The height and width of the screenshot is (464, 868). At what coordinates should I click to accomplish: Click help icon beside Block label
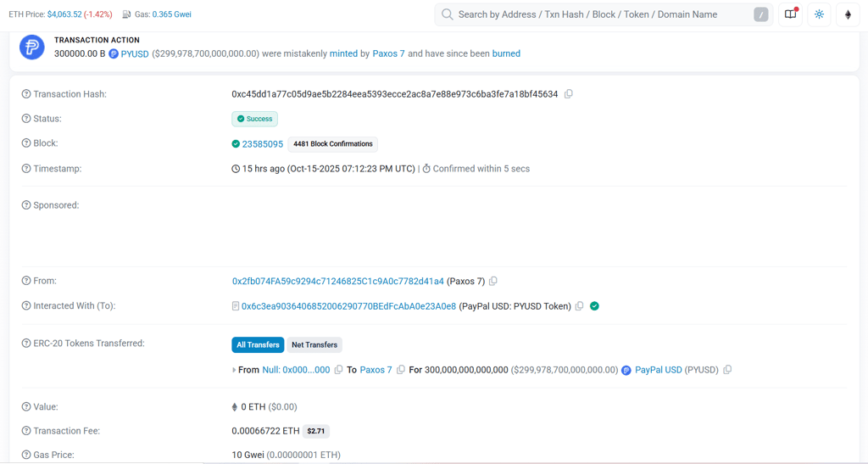click(26, 143)
